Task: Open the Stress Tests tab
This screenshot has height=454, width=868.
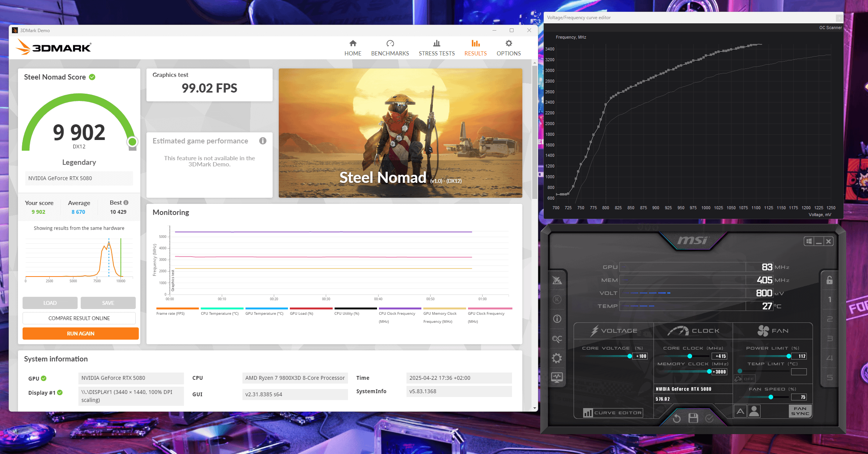Action: point(437,48)
